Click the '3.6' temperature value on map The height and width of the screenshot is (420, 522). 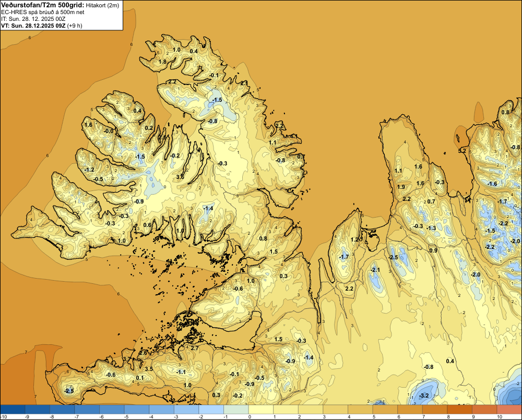(x=180, y=177)
